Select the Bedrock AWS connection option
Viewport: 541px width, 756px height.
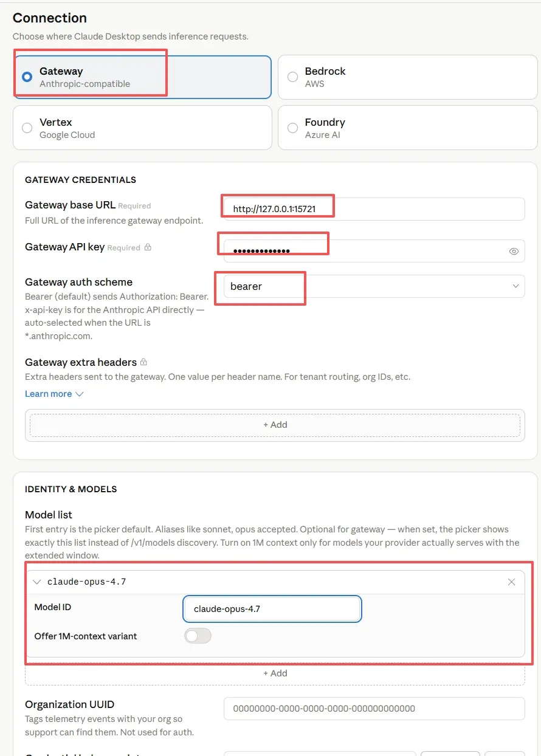point(407,77)
